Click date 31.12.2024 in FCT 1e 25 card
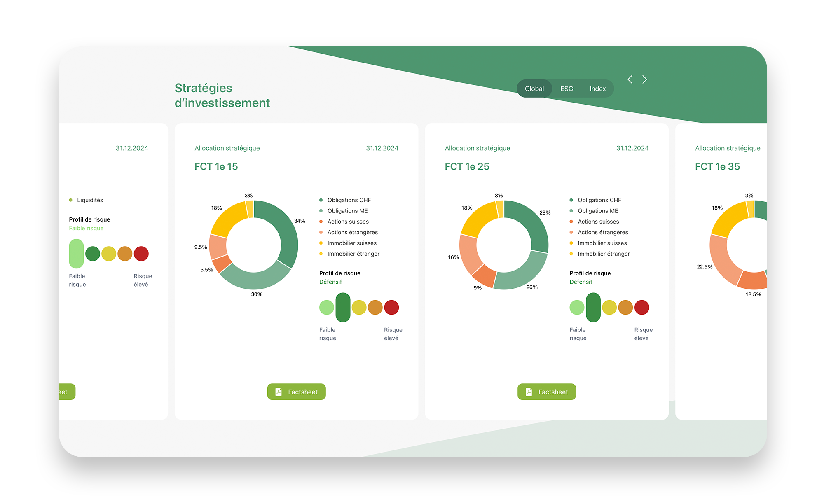Image resolution: width=824 pixels, height=504 pixels. 632,148
